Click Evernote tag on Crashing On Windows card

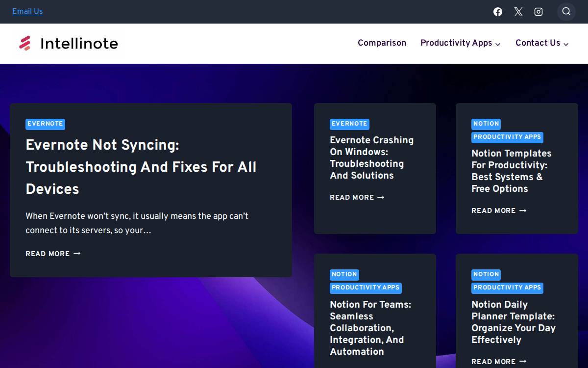[x=349, y=124]
